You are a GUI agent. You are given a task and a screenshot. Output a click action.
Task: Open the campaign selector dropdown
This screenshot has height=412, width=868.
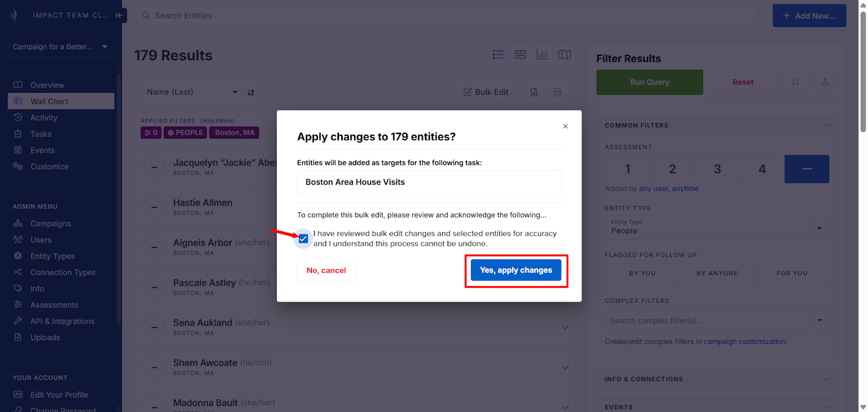coord(61,47)
